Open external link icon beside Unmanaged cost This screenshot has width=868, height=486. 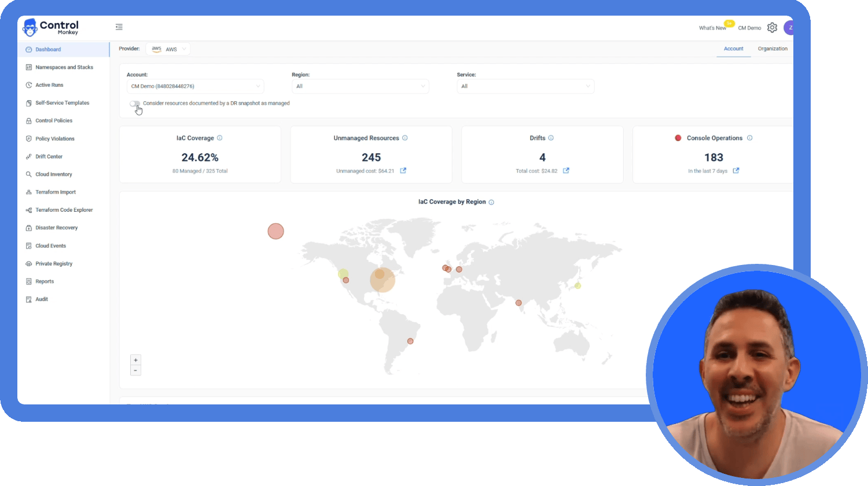(x=403, y=171)
